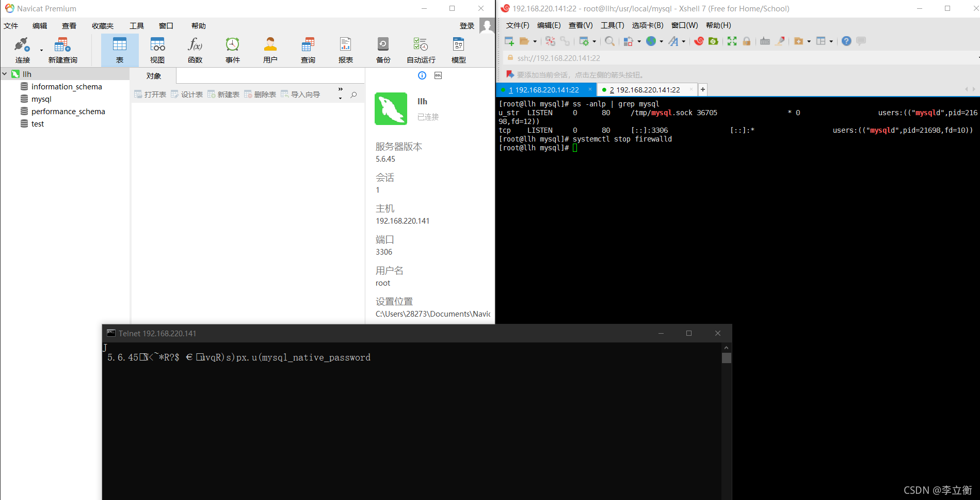Open the dropdown beside Xshell's open folder icon

(x=535, y=41)
